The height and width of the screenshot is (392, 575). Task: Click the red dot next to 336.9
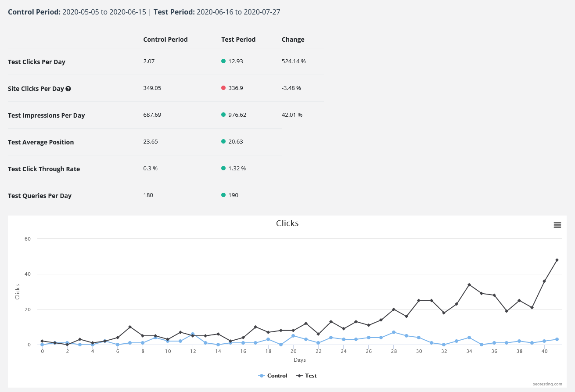(223, 88)
